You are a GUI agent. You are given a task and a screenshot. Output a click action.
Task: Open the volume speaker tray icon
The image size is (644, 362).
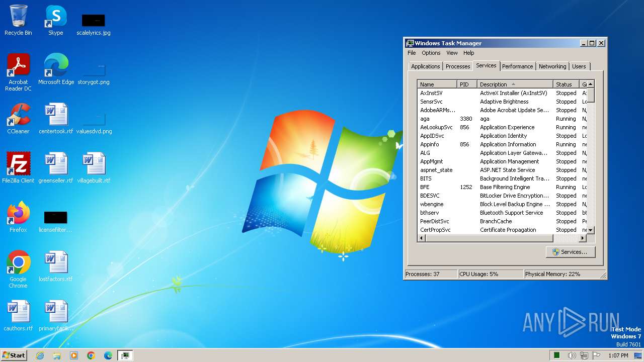tap(572, 355)
